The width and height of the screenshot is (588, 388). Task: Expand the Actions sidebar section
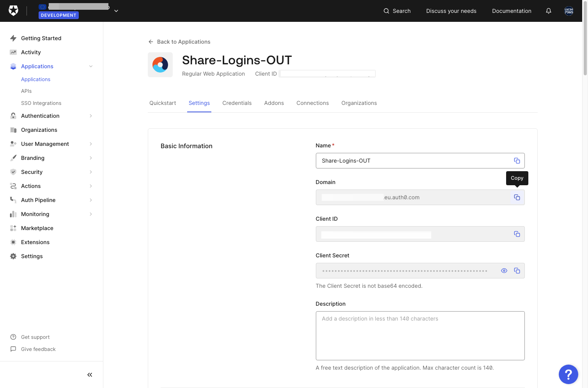click(x=91, y=186)
